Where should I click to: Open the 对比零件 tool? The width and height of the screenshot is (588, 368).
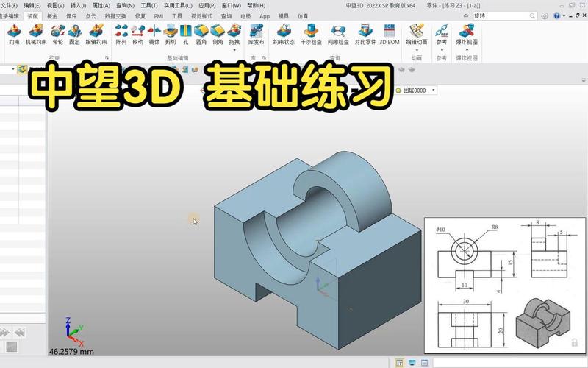pos(365,35)
